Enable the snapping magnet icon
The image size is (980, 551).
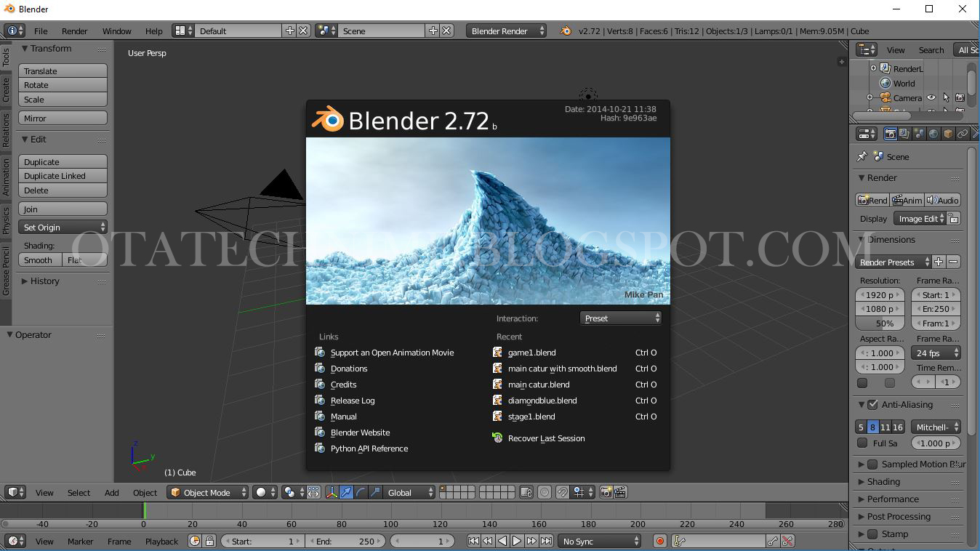tap(564, 492)
